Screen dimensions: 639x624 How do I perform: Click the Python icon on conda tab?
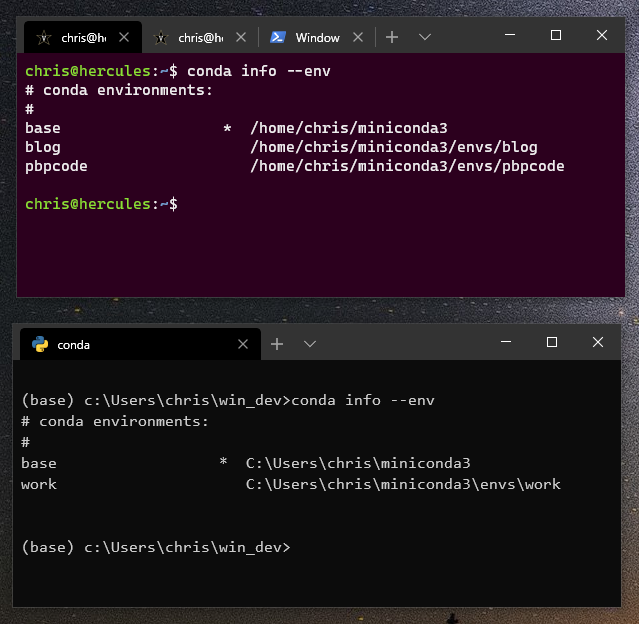40,344
